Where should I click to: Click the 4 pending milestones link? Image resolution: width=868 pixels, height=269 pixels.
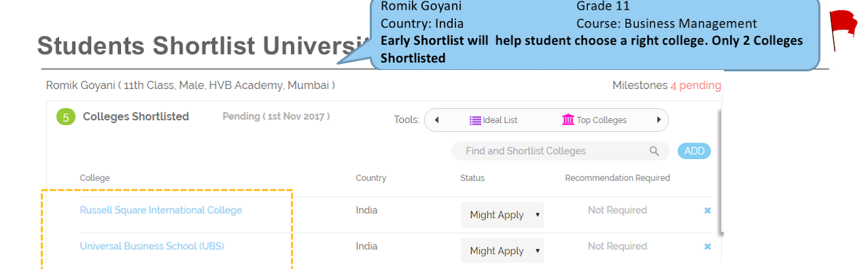[696, 86]
